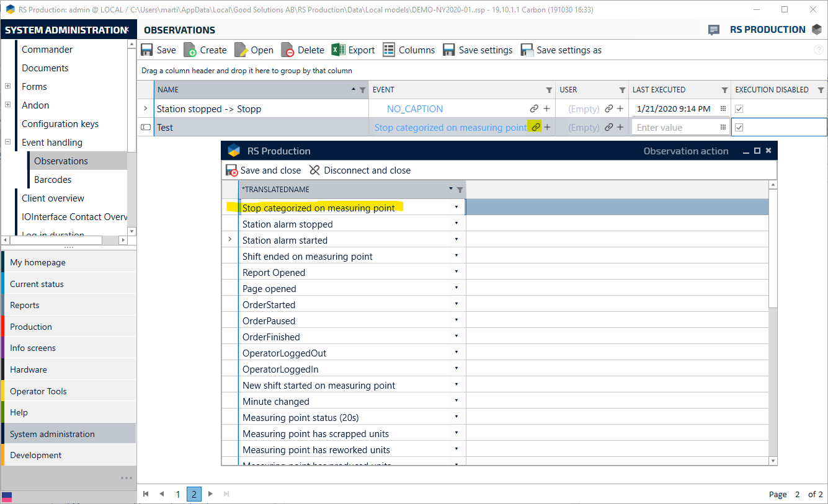
Task: Toggle Execution Disabled checkbox for Station stopped row
Action: [x=739, y=109]
